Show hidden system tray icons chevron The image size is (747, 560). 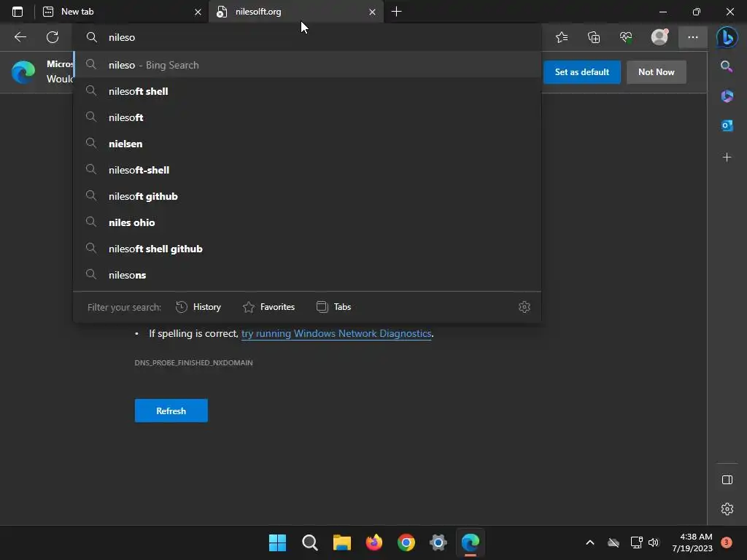coord(589,542)
